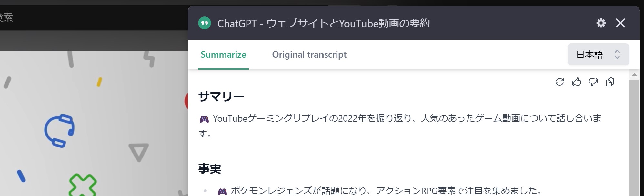644x196 pixels.
Task: Click the ChatGPT panel title text
Action: (x=324, y=23)
